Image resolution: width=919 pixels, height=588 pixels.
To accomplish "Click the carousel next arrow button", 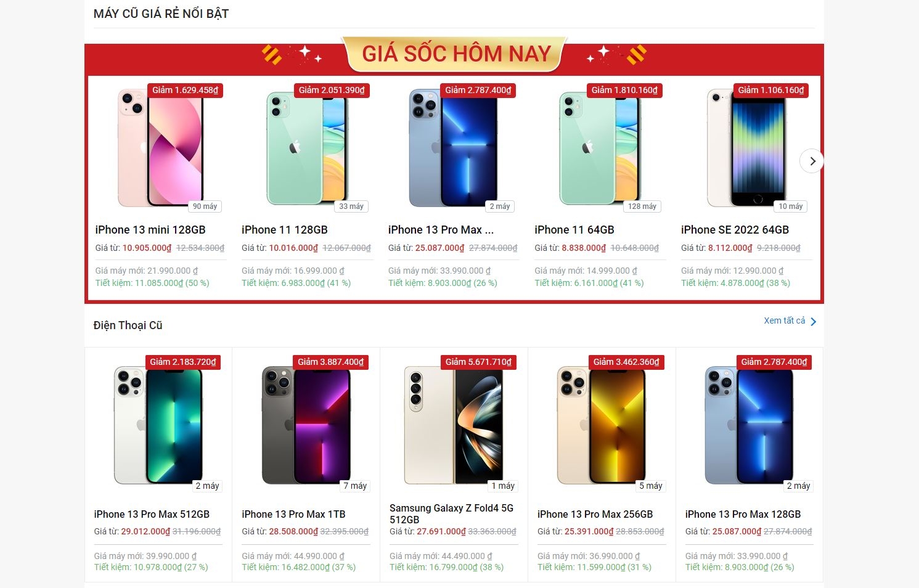I will [x=812, y=161].
